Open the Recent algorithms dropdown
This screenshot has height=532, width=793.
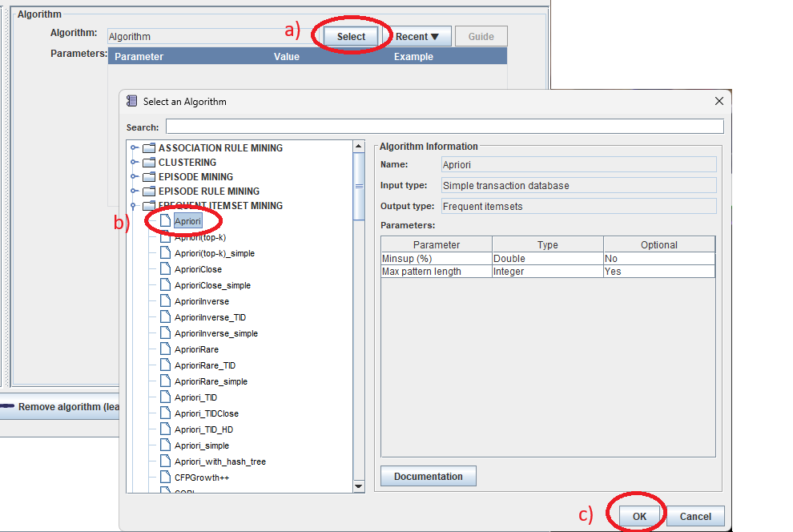click(x=417, y=36)
